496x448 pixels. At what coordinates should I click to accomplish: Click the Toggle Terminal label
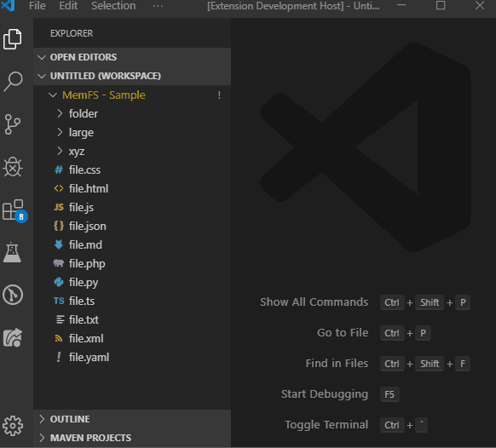click(326, 425)
